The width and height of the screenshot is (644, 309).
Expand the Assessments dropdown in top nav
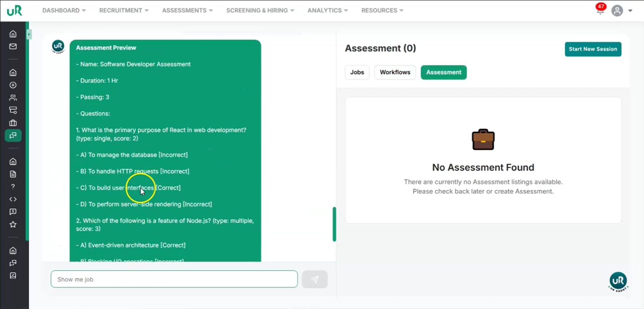(x=187, y=10)
